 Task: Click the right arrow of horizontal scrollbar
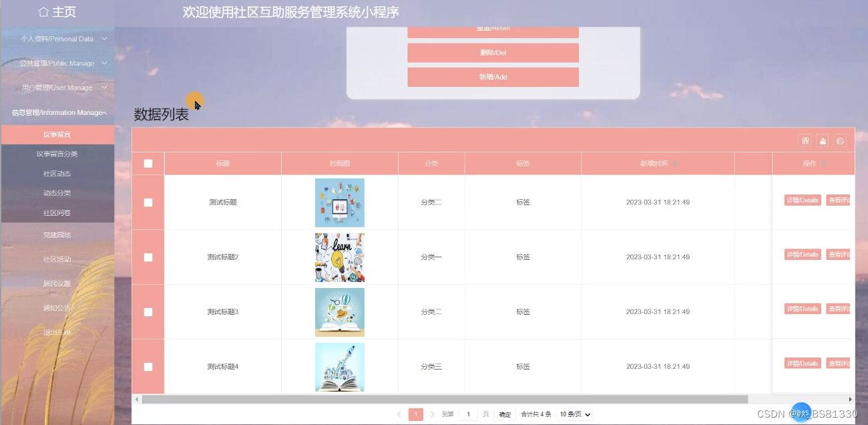(851, 399)
